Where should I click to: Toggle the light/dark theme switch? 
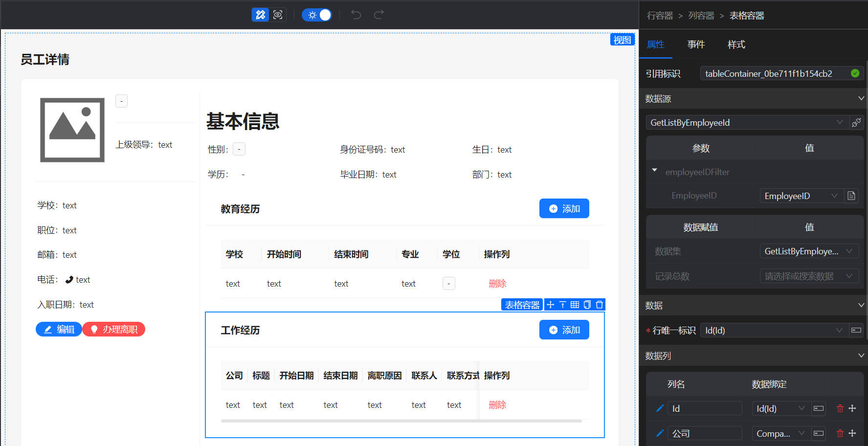tap(317, 15)
